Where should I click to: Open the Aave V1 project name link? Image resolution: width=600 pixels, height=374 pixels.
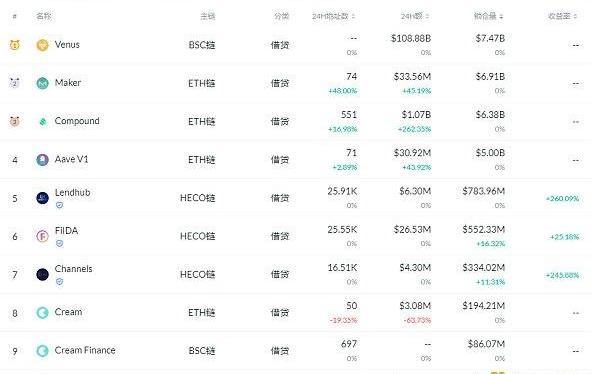pos(72,159)
